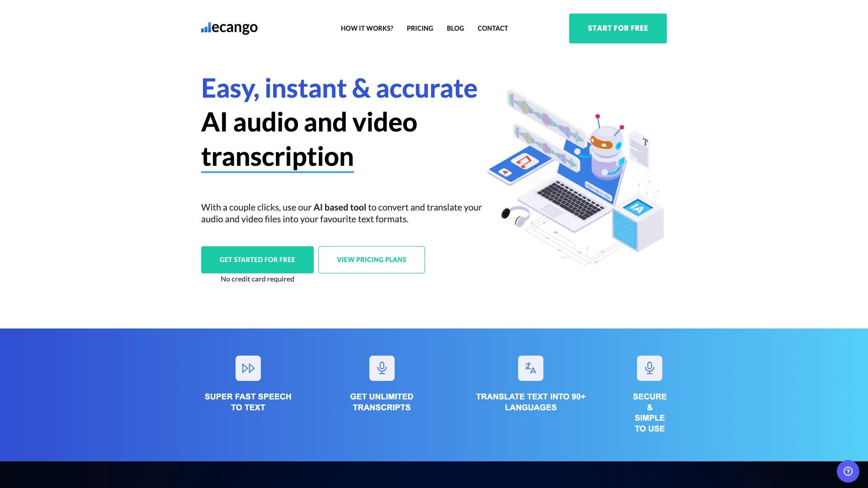The width and height of the screenshot is (868, 488).
Task: Click the bar chart analytics icon in logo
Action: pos(206,28)
